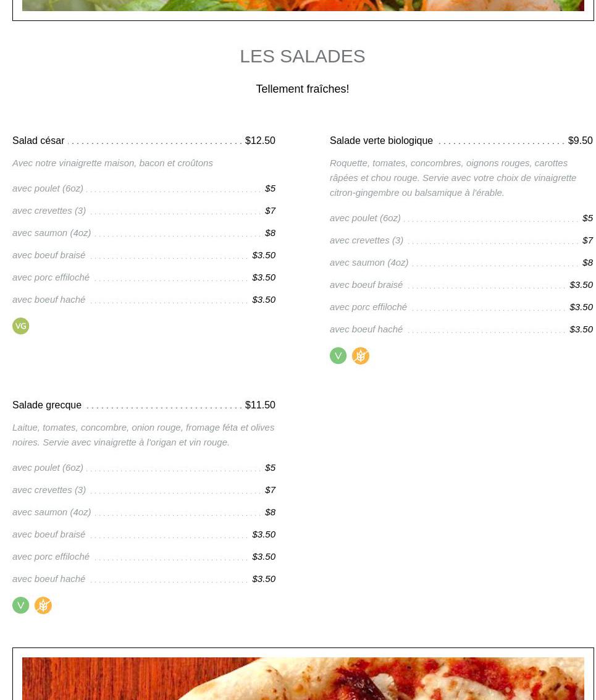Click "avec poulet (6oz)" under Salad césar
596x700 pixels.
click(48, 188)
